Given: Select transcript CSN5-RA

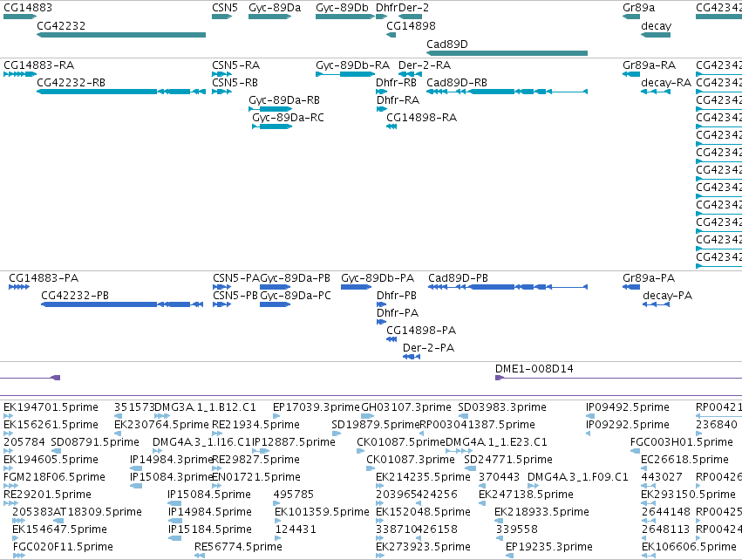Looking at the screenshot, I should pyautogui.click(x=235, y=65).
